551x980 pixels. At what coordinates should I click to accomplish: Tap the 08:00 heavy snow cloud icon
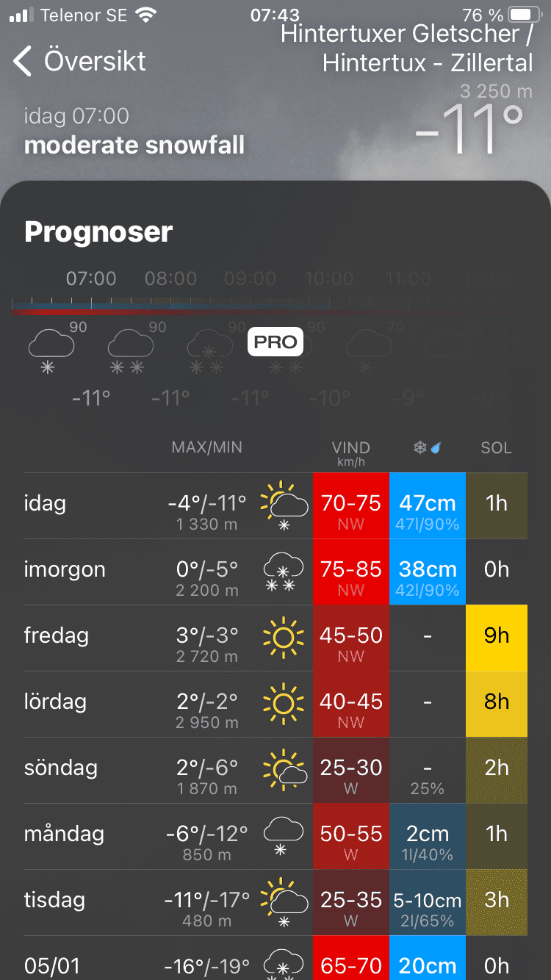coord(130,350)
